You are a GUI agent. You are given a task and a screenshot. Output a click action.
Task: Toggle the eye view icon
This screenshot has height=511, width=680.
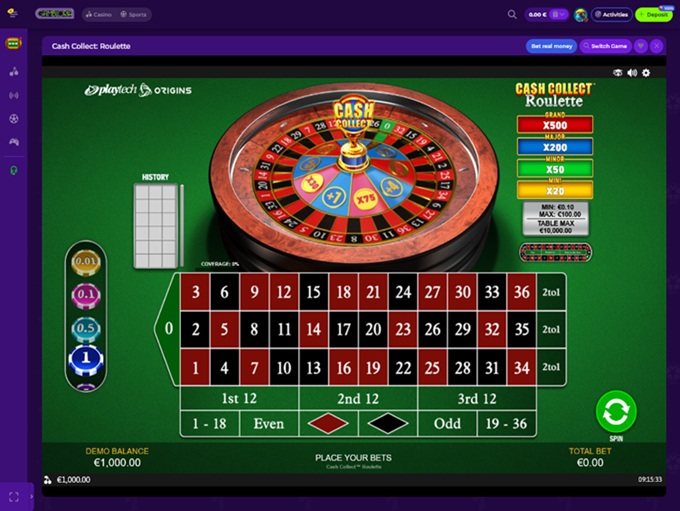pyautogui.click(x=618, y=73)
